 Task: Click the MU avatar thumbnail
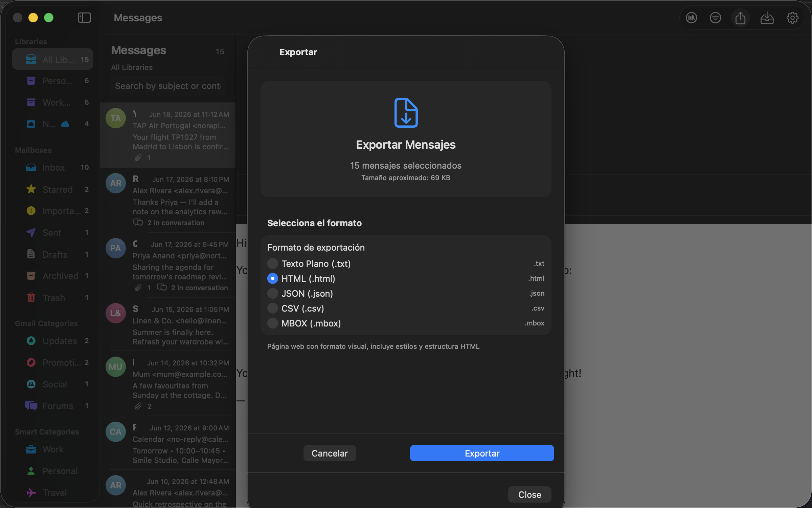[116, 367]
